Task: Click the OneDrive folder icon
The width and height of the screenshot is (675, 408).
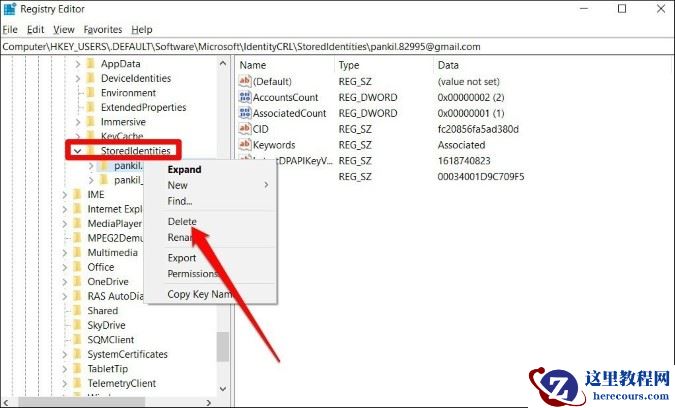Action: point(77,281)
